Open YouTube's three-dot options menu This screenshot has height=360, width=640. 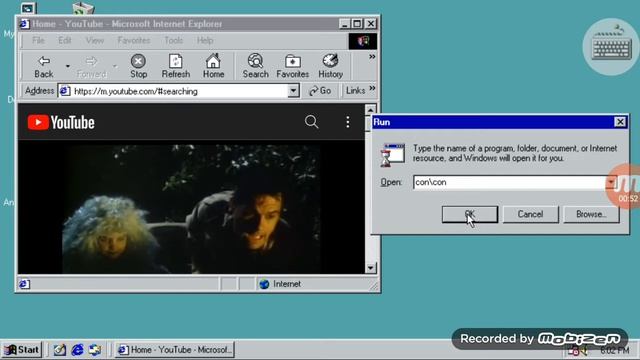pyautogui.click(x=347, y=122)
